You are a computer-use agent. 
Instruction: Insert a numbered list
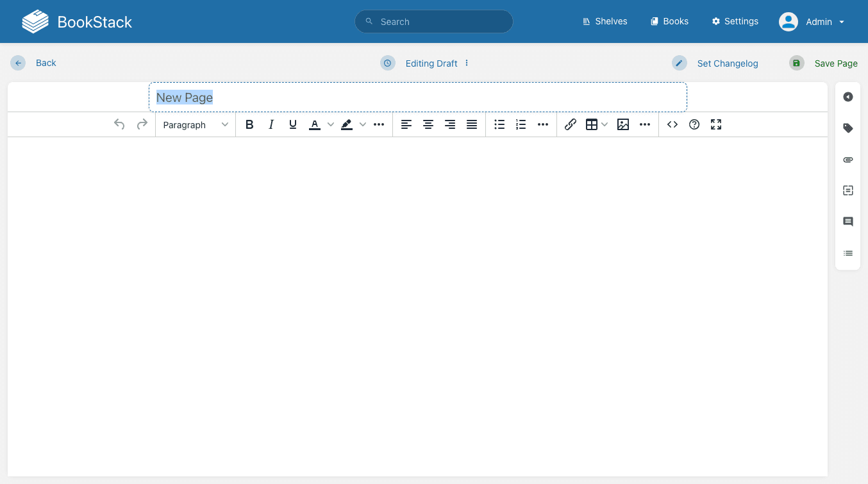click(x=521, y=124)
